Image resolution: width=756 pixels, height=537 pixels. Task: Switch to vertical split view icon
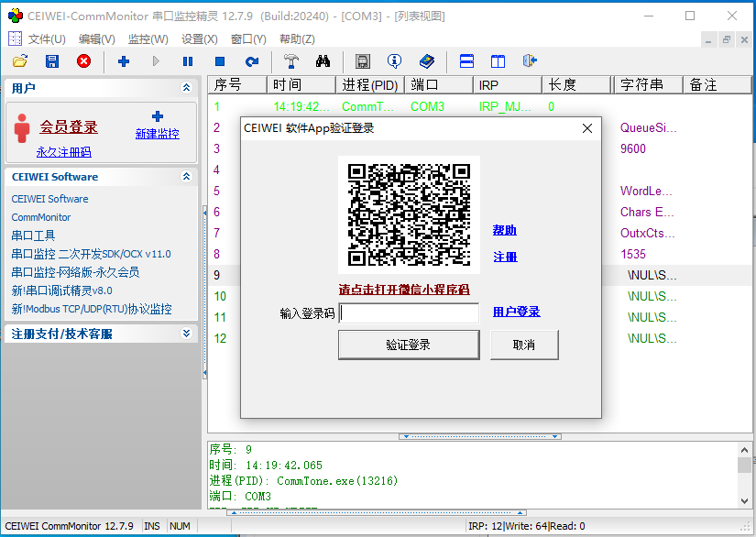[499, 61]
